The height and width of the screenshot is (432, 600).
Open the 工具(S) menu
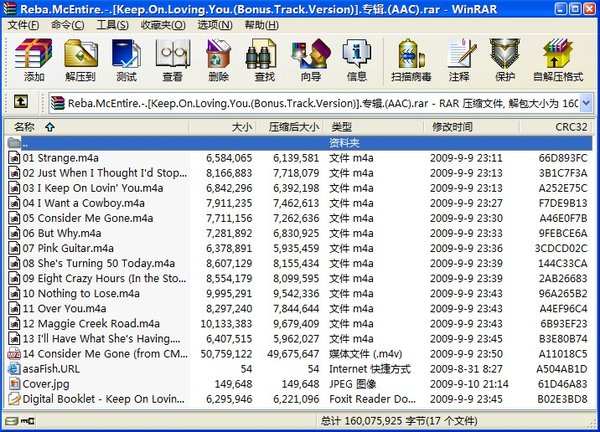pos(112,25)
